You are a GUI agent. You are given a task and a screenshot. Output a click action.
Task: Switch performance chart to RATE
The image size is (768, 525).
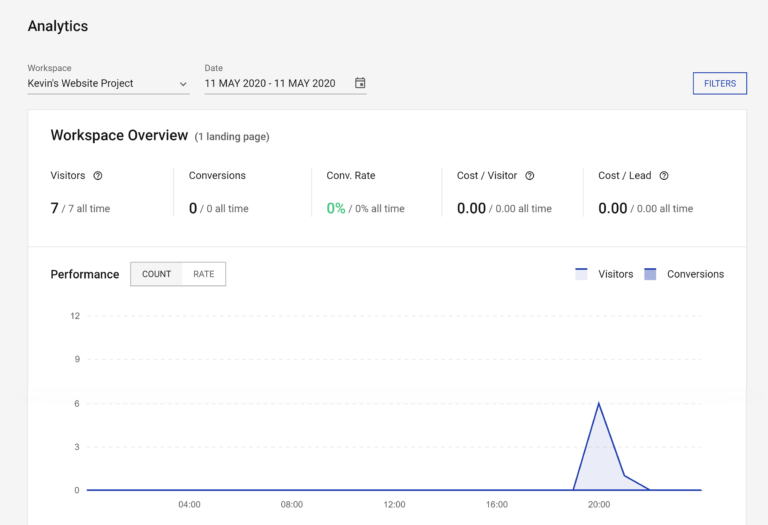click(204, 274)
